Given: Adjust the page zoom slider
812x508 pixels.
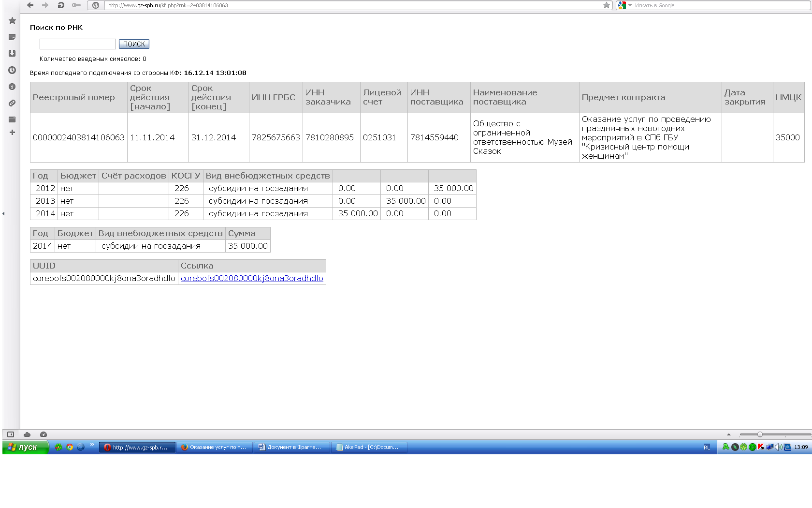Looking at the screenshot, I should 760,434.
